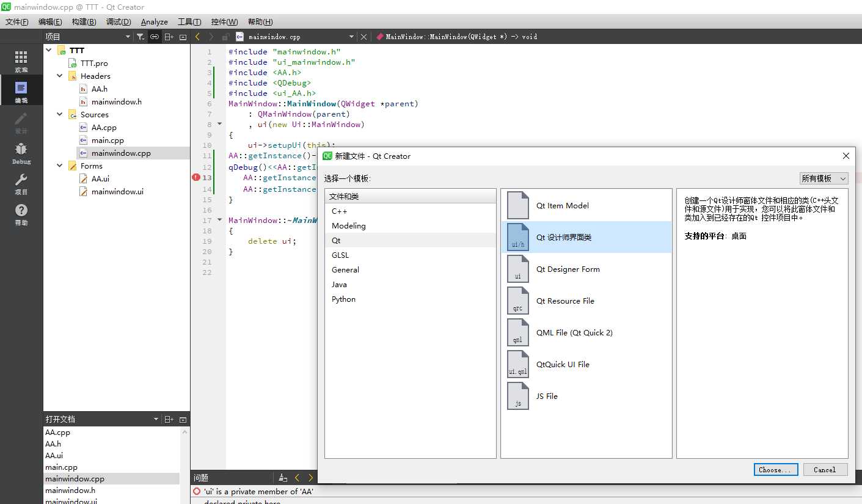Image resolution: width=862 pixels, height=504 pixels.
Task: Go back in editor navigation history
Action: pyautogui.click(x=197, y=37)
